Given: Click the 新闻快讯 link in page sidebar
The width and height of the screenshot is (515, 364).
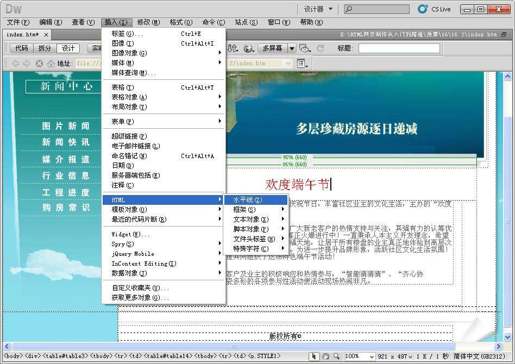Looking at the screenshot, I should (x=66, y=142).
